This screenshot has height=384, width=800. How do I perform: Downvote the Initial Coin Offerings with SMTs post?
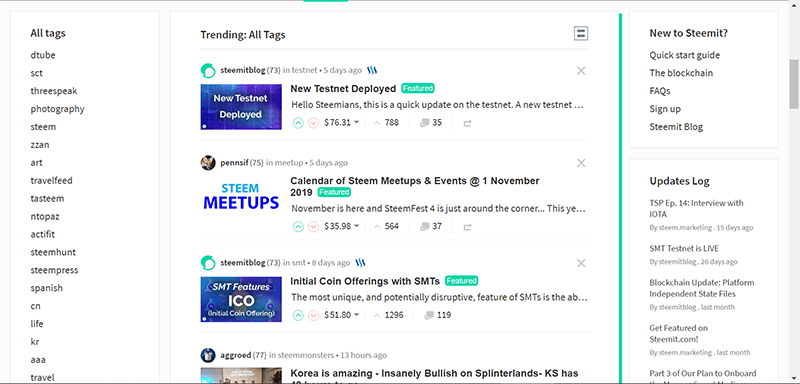(313, 315)
